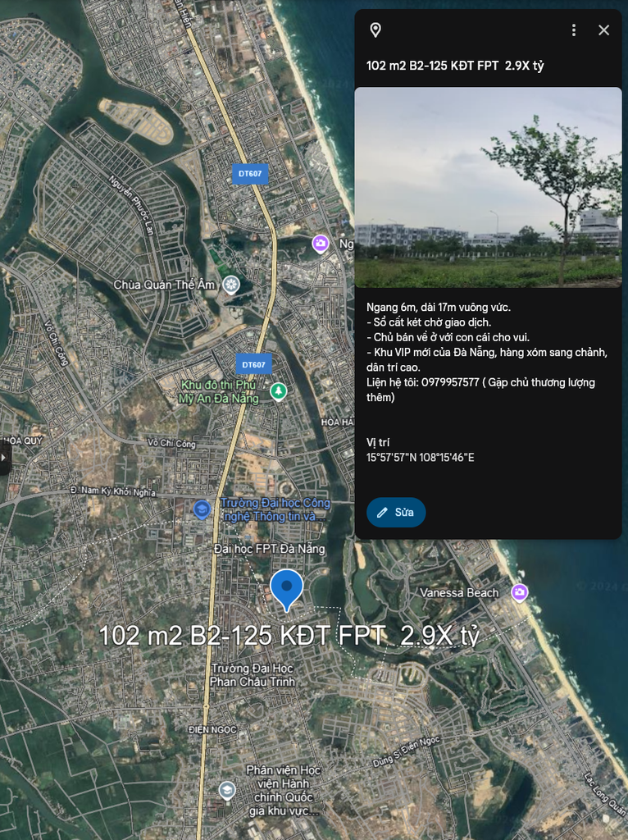Screen dimensions: 628x840
Task: Click the Đ. Nam Kỳ Khởi Nghĩa street label
Action: [113, 491]
